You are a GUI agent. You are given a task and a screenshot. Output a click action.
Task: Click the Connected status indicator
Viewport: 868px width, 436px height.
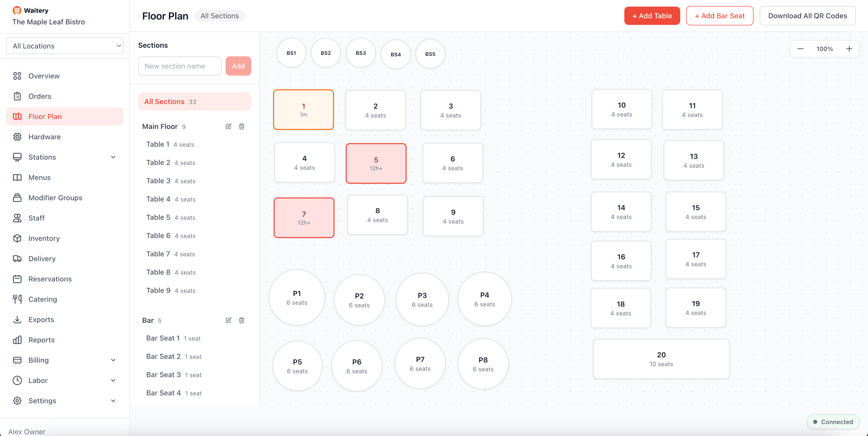[x=833, y=422]
